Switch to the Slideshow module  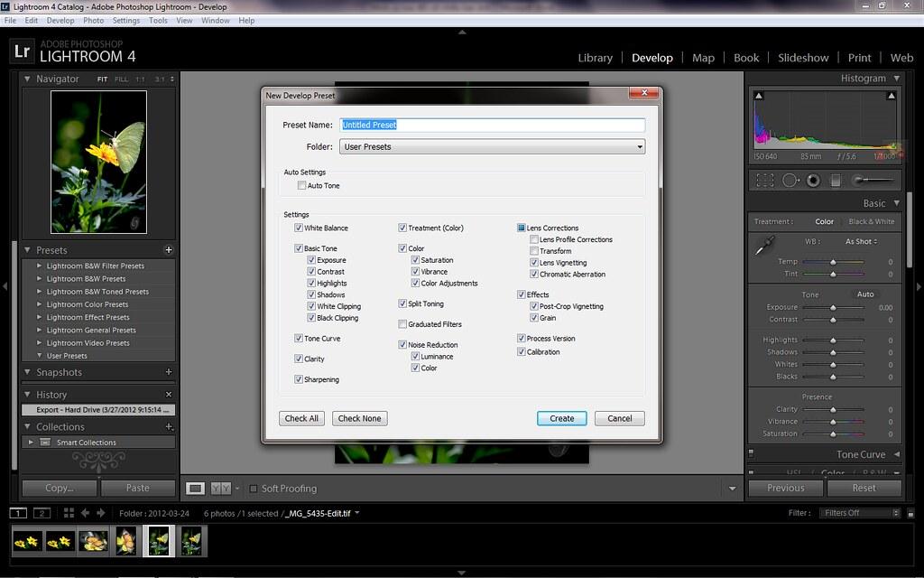(x=803, y=58)
